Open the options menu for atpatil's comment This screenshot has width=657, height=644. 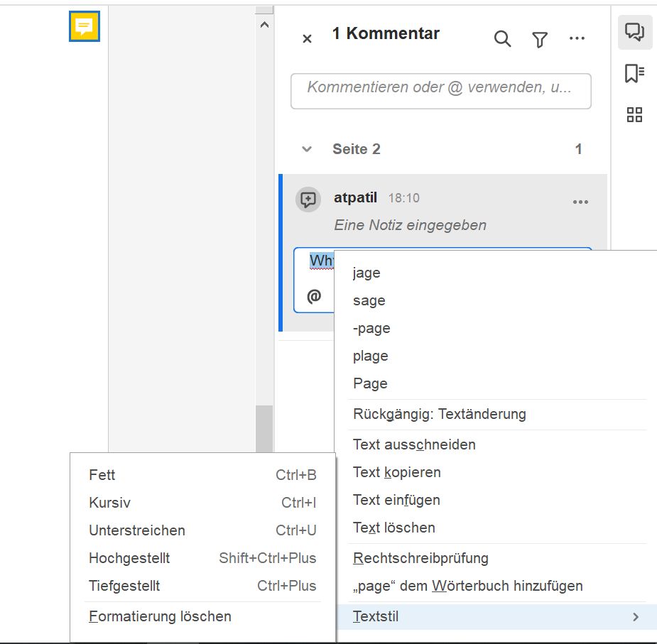(580, 202)
